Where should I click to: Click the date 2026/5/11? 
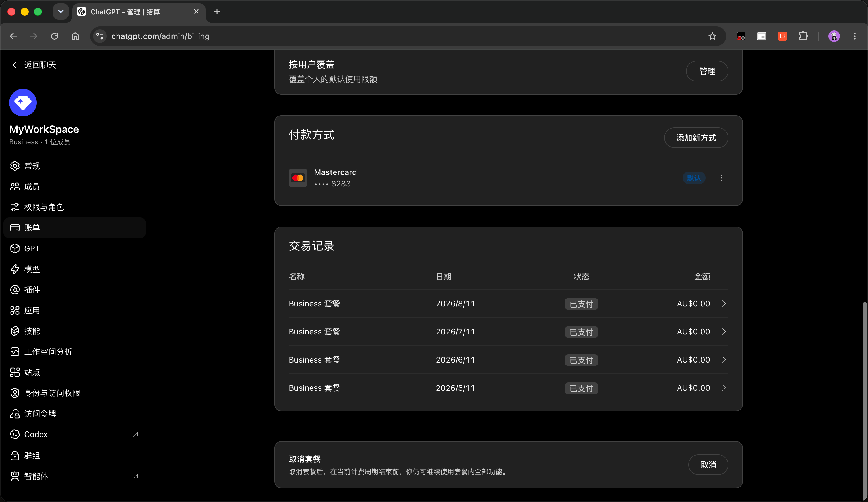pos(455,388)
